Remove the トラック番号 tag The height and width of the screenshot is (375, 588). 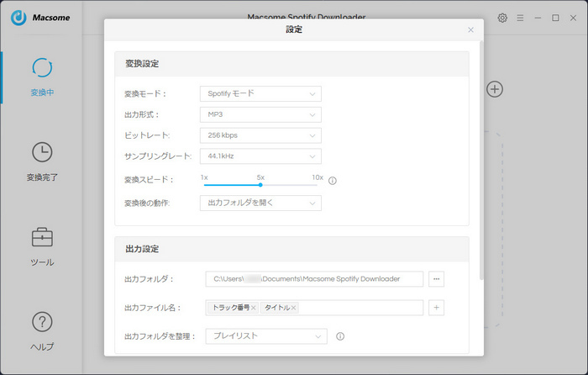click(x=254, y=308)
